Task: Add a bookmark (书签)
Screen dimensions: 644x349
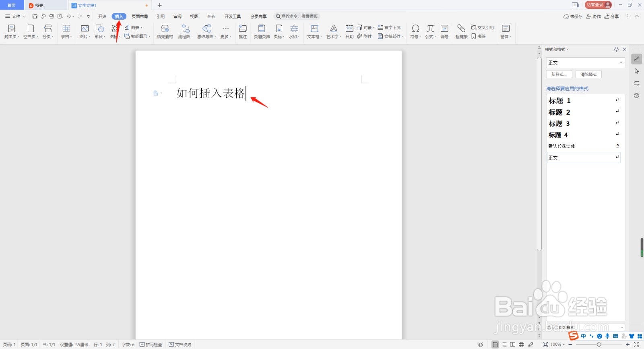Action: [479, 36]
